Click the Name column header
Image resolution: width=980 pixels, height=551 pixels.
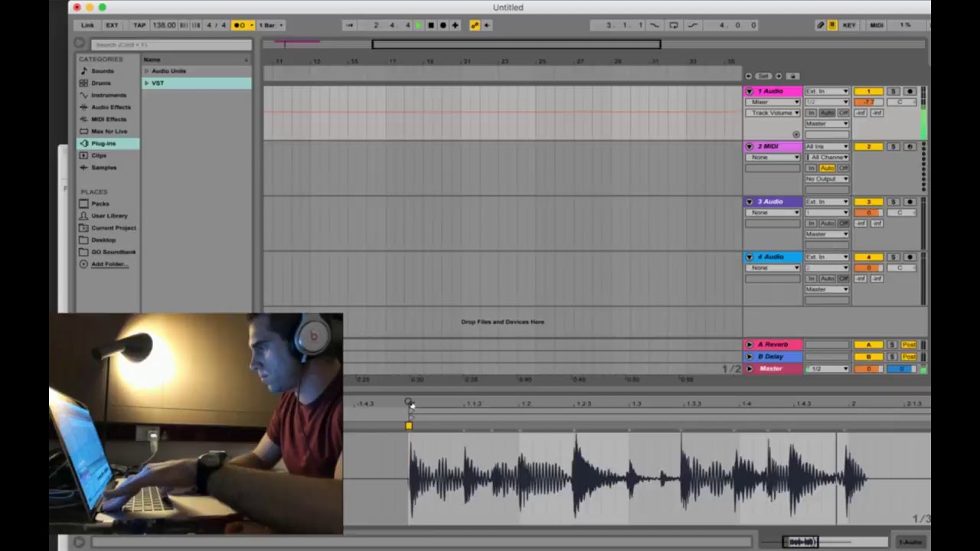click(152, 60)
